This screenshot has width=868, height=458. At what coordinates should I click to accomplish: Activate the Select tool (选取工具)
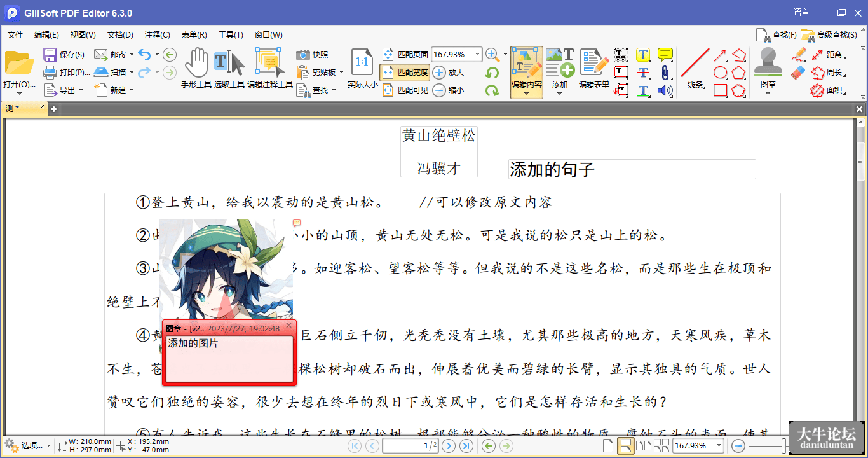click(x=229, y=68)
